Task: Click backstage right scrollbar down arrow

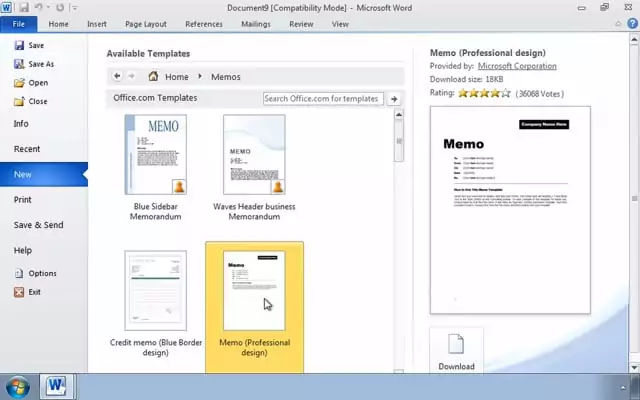Action: tap(634, 367)
